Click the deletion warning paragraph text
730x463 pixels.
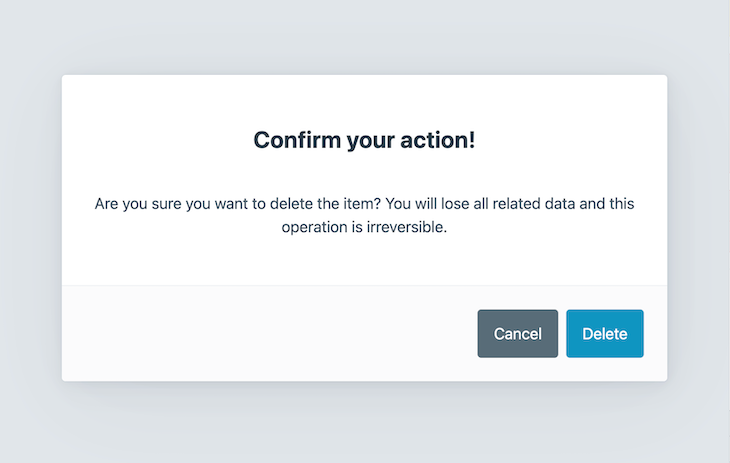pyautogui.click(x=364, y=215)
